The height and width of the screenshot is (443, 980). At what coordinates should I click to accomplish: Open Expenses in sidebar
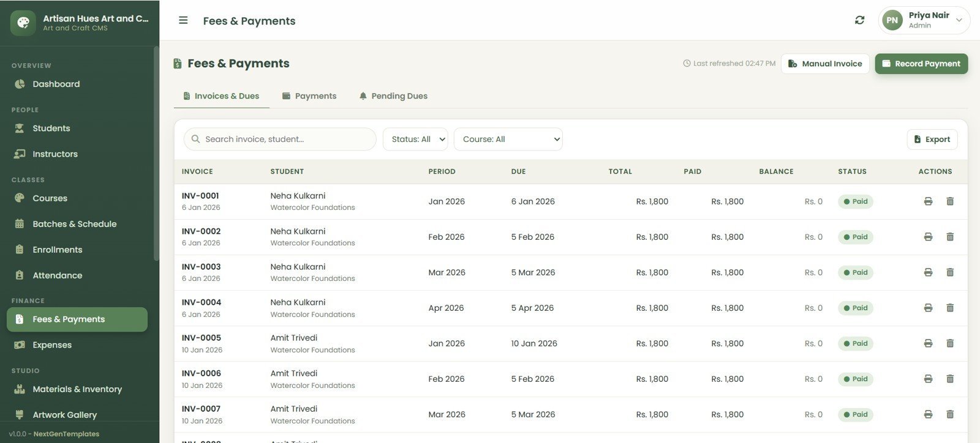[x=77, y=345]
